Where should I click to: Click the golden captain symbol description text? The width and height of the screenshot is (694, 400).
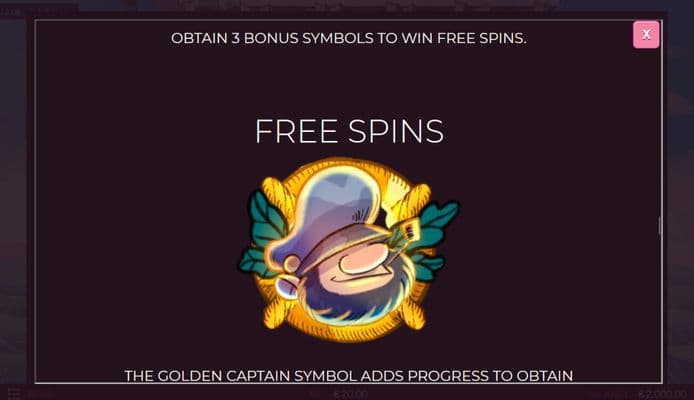click(x=349, y=376)
